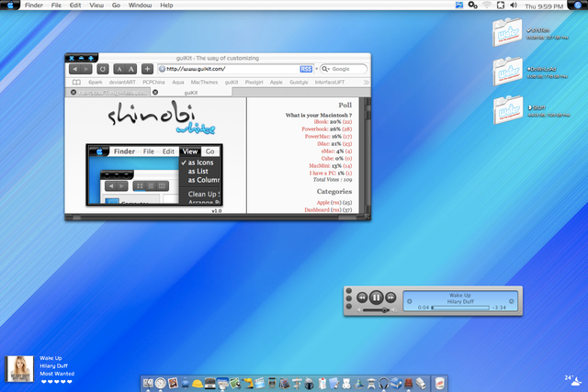Open the search magnifier dropdown

tap(325, 69)
